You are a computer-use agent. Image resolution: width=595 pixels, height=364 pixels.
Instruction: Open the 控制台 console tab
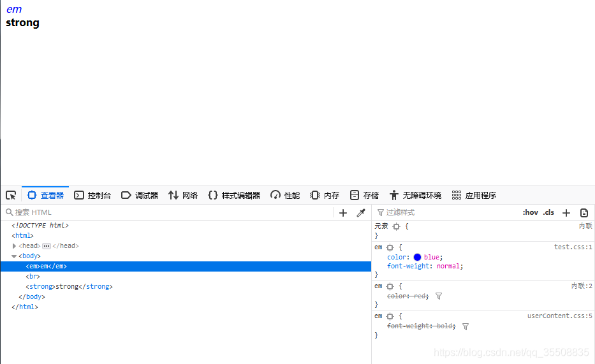pos(92,195)
